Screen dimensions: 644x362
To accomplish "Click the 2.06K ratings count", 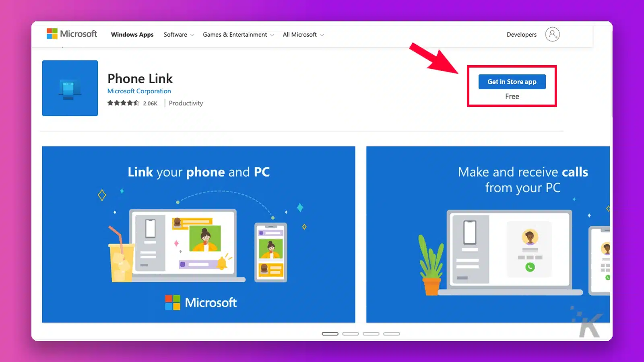I will pos(150,103).
